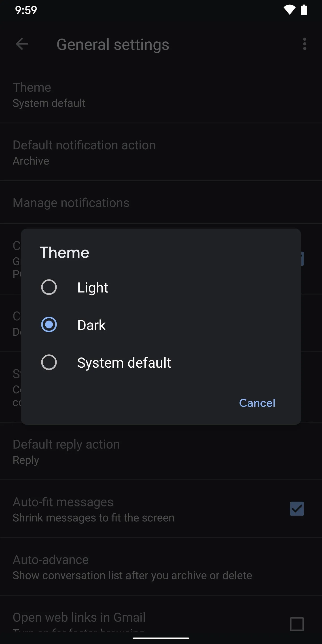Open the three-dot overflow menu
The width and height of the screenshot is (322, 644).
point(305,44)
